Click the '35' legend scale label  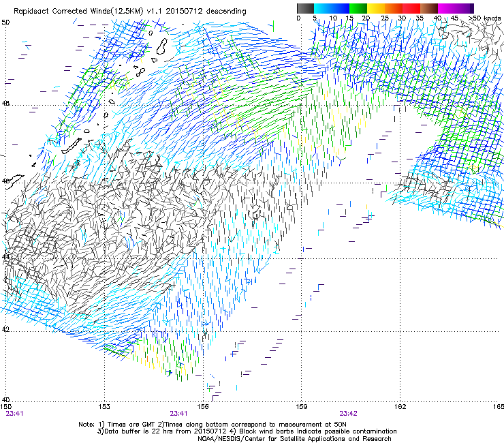pyautogui.click(x=420, y=18)
